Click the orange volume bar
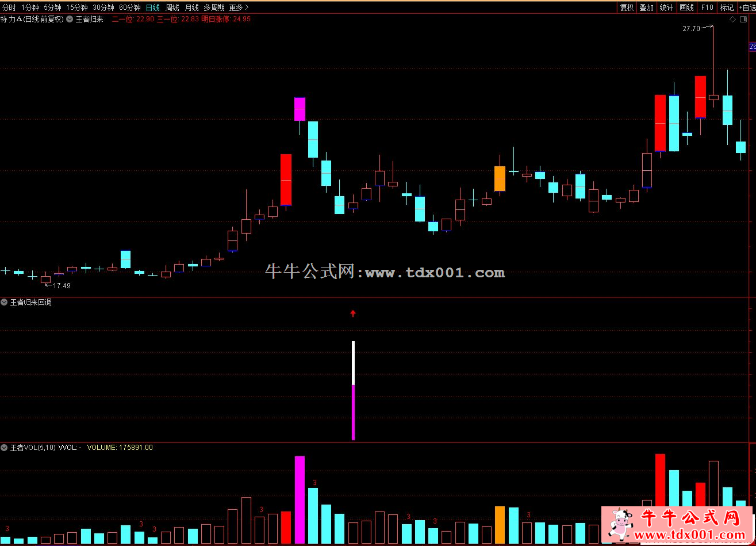Screen dimensions: 756x546 point(500,525)
